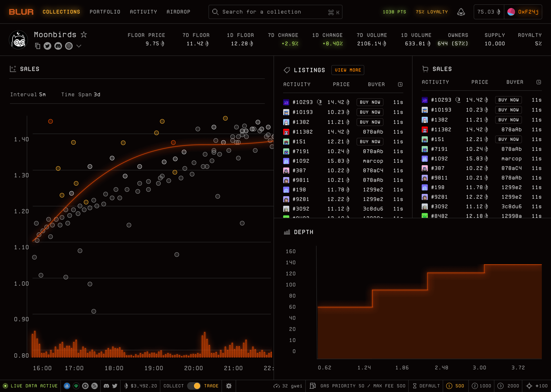Viewport: 551px width, 392px height.
Task: Click the #387 row in Listings
Action: click(x=343, y=170)
